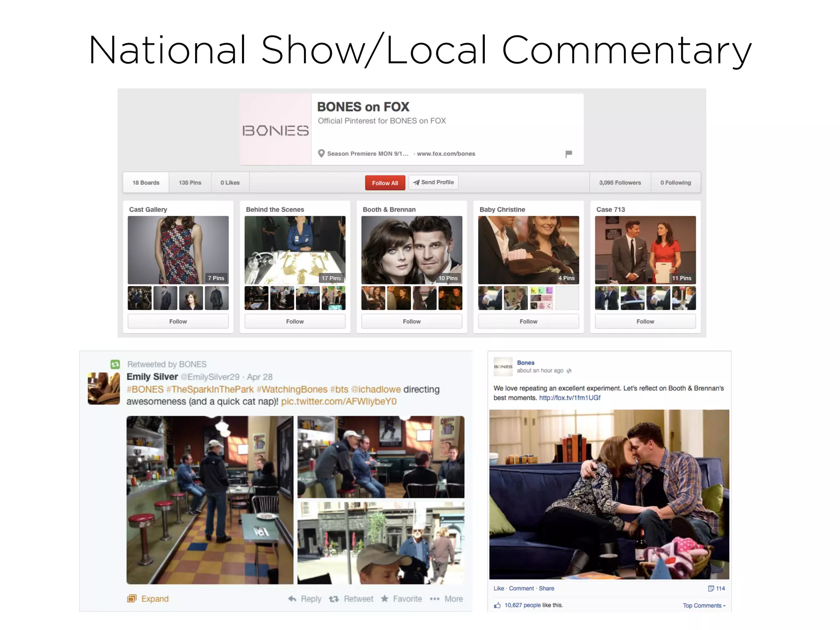The width and height of the screenshot is (840, 630).
Task: Click the Comment link under Facebook photo
Action: (521, 589)
